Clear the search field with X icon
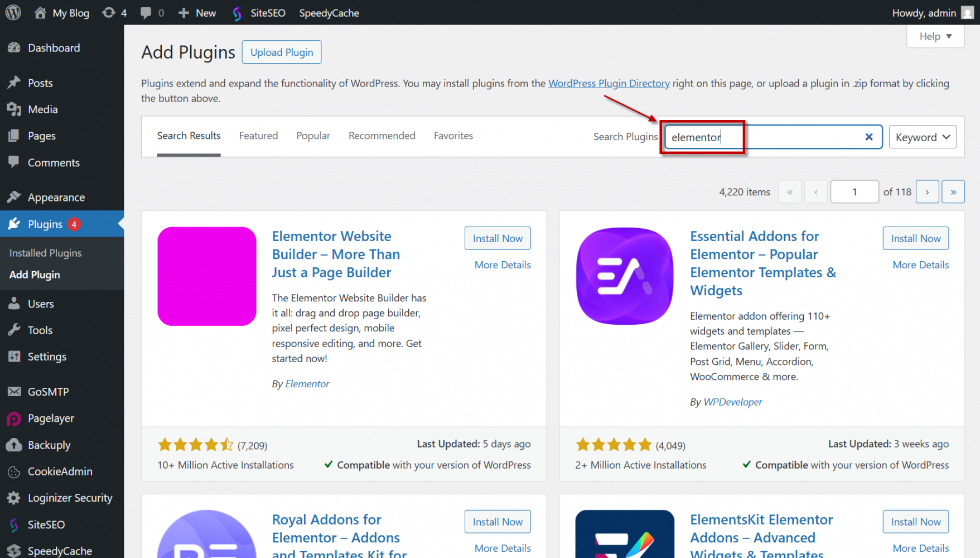 [x=868, y=137]
